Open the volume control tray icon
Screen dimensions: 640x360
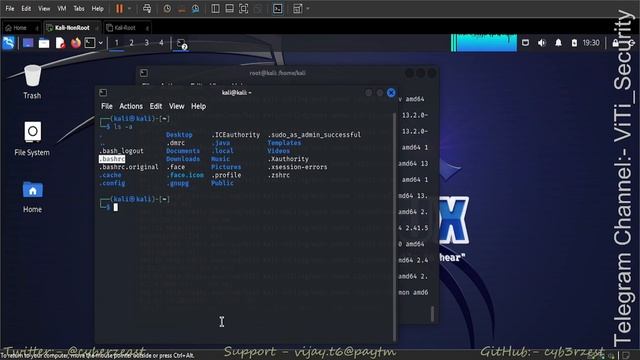(542, 43)
